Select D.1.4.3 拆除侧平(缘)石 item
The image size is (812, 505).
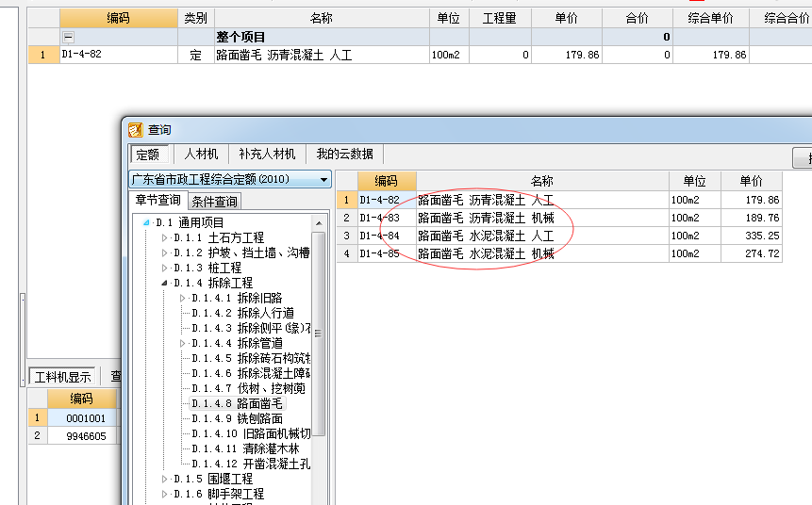[x=251, y=328]
